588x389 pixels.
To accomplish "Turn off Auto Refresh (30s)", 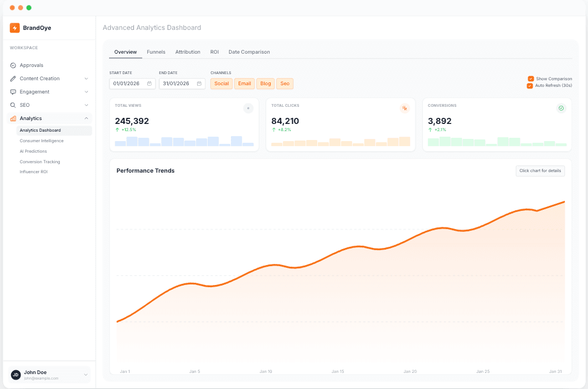I will click(x=530, y=86).
